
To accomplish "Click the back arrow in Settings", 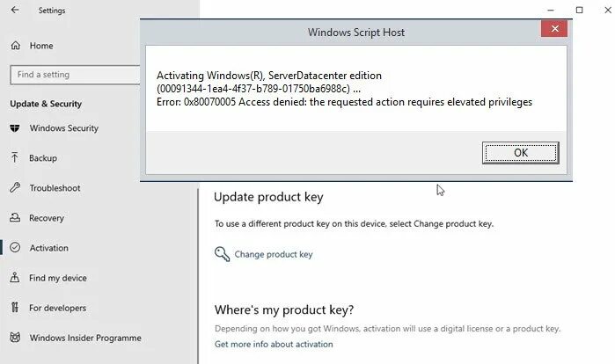I will tap(16, 11).
